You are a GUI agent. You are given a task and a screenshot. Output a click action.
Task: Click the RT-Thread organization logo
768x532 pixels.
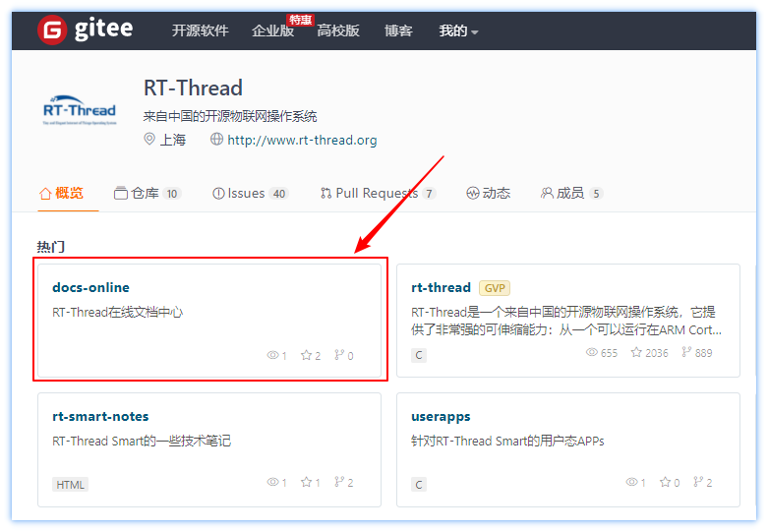tap(80, 110)
